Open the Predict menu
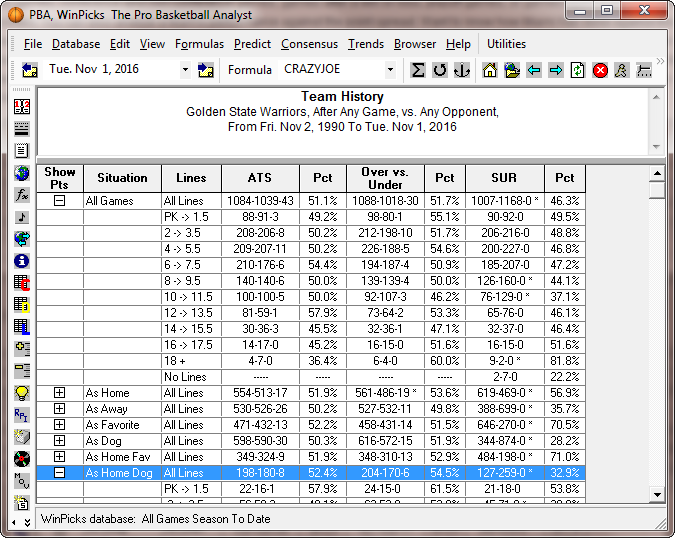 252,44
